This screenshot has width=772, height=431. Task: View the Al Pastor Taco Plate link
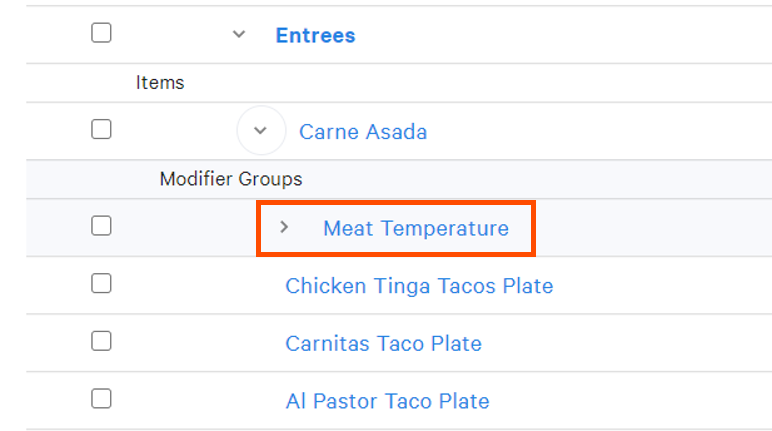387,402
